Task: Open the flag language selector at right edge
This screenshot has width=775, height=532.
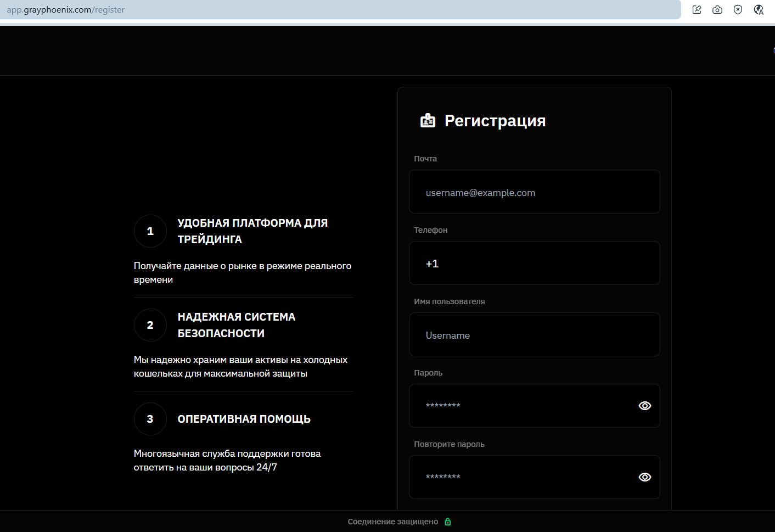Action: point(773,51)
